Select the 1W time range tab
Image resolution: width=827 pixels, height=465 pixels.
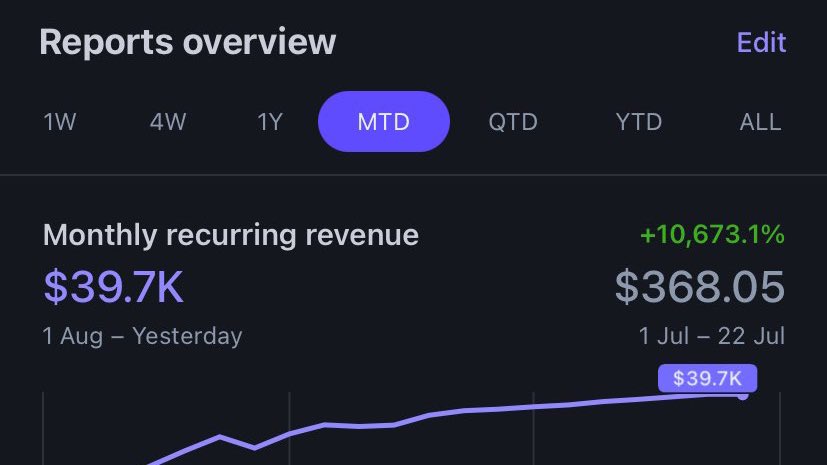[60, 122]
